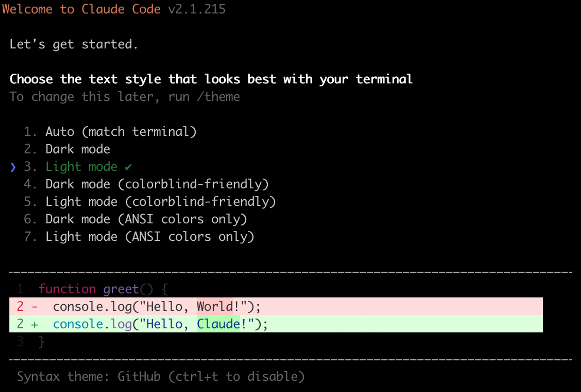Click the red removed diff line

tap(276, 306)
